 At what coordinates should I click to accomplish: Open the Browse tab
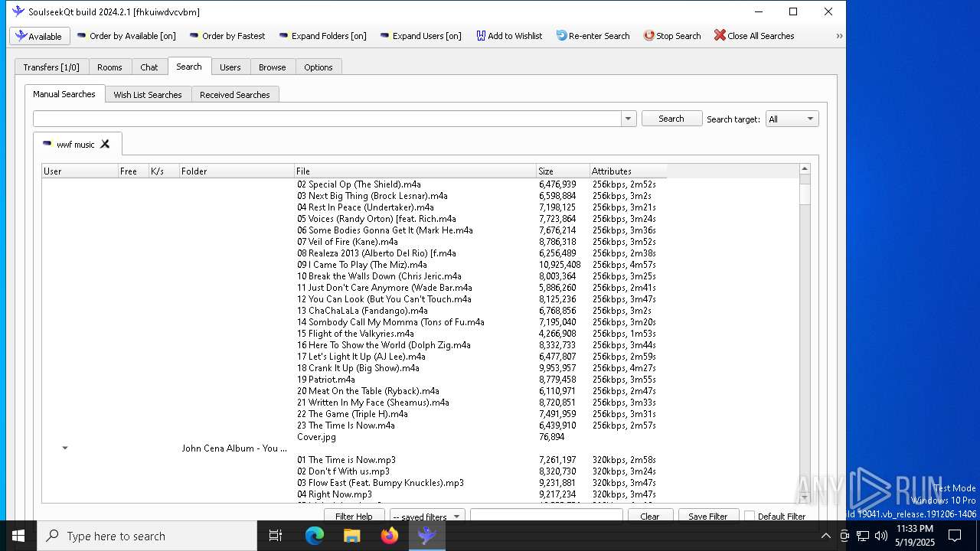pyautogui.click(x=272, y=67)
